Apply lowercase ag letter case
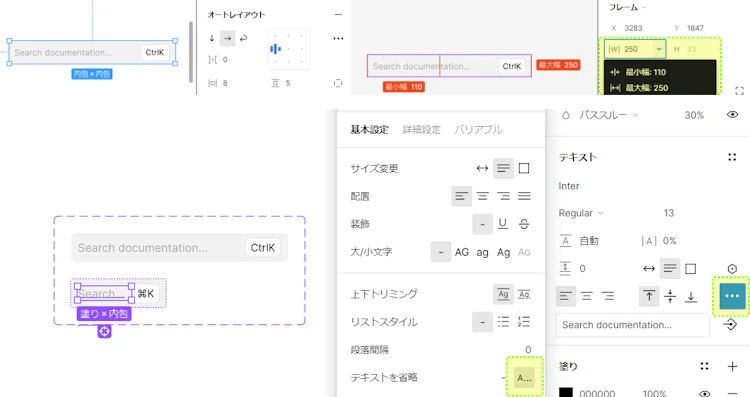Image resolution: width=750 pixels, height=397 pixels. [482, 253]
